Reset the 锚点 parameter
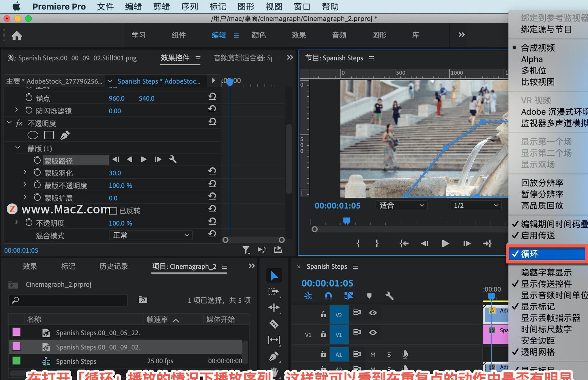This screenshot has height=380, width=588. click(x=212, y=97)
